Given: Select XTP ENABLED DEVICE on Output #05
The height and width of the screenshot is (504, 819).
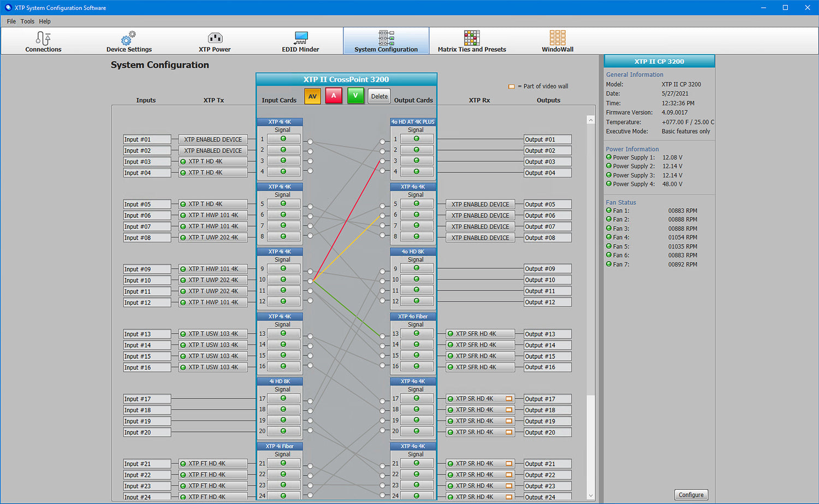Looking at the screenshot, I should (480, 204).
